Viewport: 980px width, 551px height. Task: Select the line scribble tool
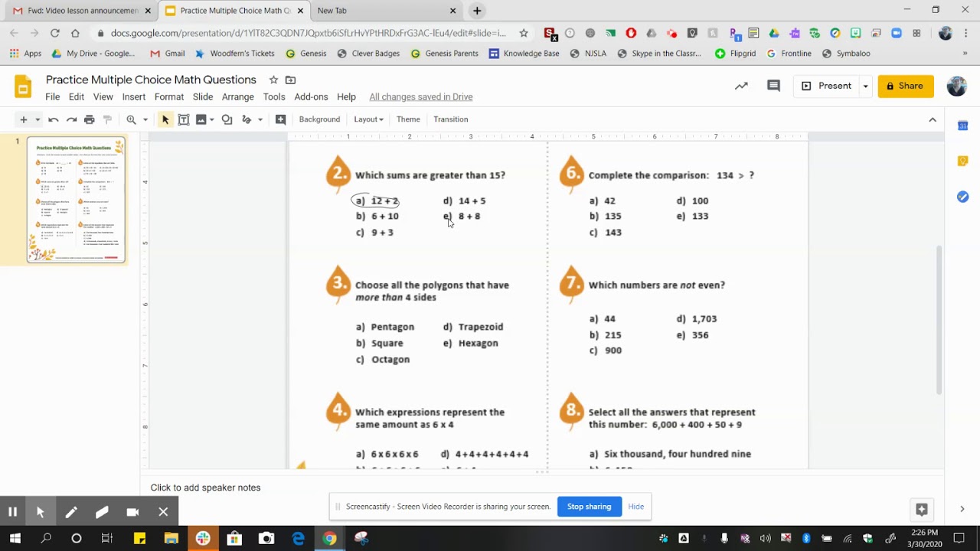[247, 119]
